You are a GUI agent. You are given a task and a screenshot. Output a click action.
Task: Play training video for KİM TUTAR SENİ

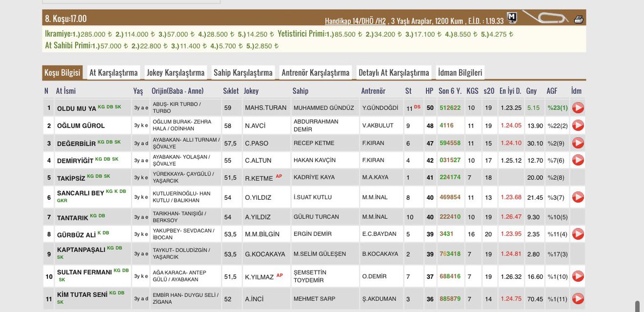[578, 298]
